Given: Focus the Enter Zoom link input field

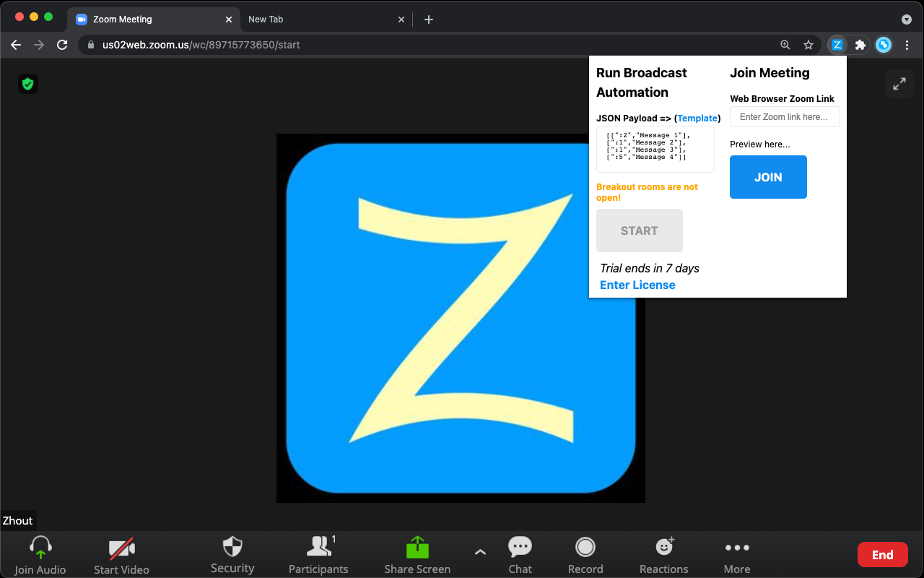Looking at the screenshot, I should pyautogui.click(x=785, y=117).
